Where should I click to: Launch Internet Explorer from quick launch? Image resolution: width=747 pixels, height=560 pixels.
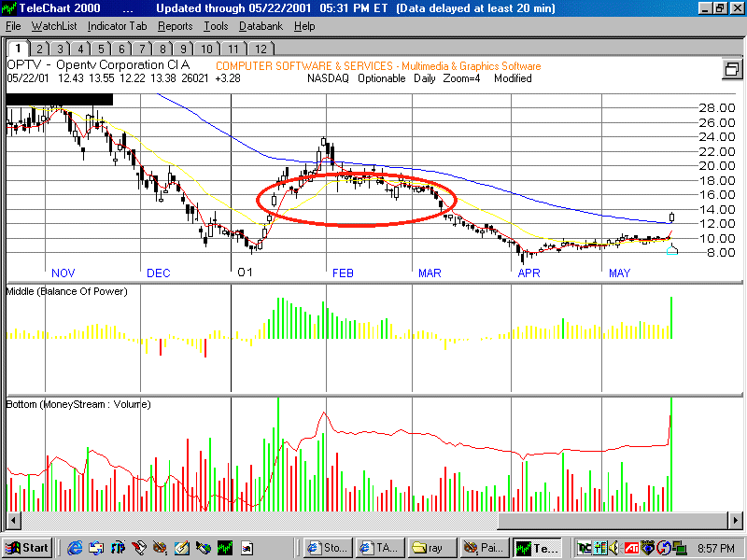(x=75, y=548)
